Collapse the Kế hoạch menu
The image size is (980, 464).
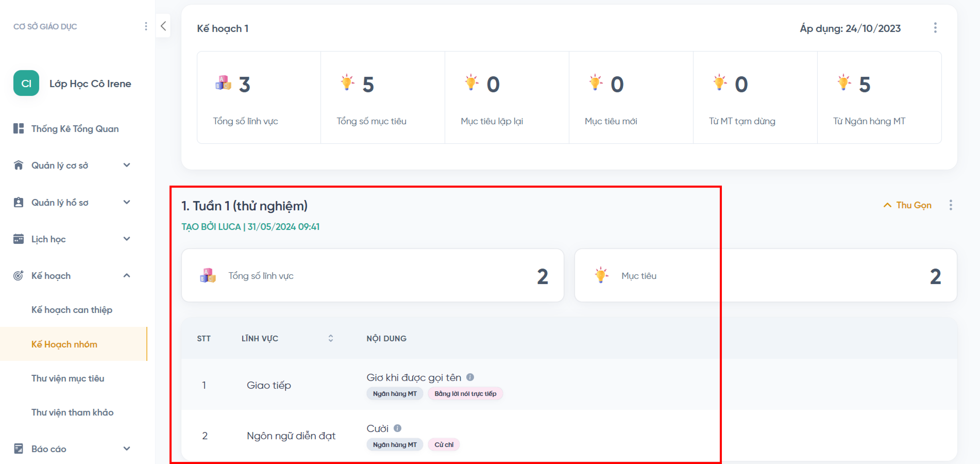(x=127, y=276)
